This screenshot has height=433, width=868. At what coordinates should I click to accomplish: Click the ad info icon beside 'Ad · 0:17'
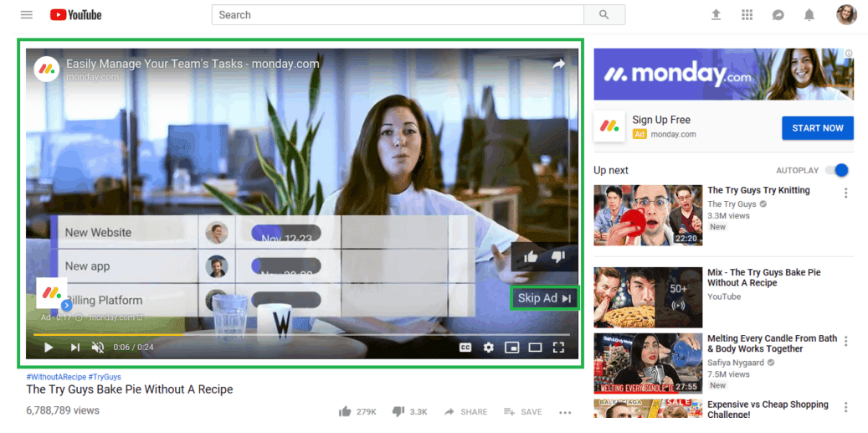point(79,317)
